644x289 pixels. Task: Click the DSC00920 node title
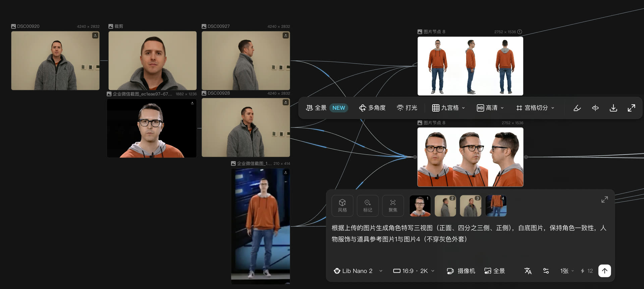[28, 26]
